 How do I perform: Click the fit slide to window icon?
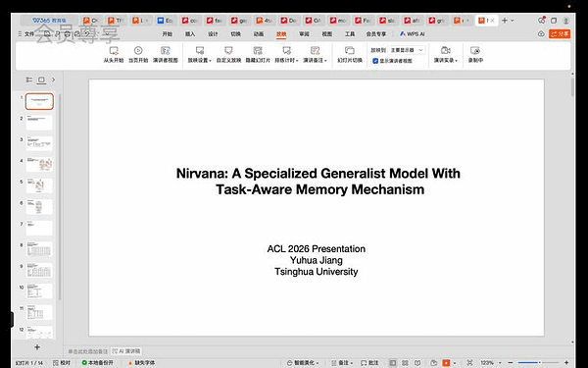coord(469,363)
